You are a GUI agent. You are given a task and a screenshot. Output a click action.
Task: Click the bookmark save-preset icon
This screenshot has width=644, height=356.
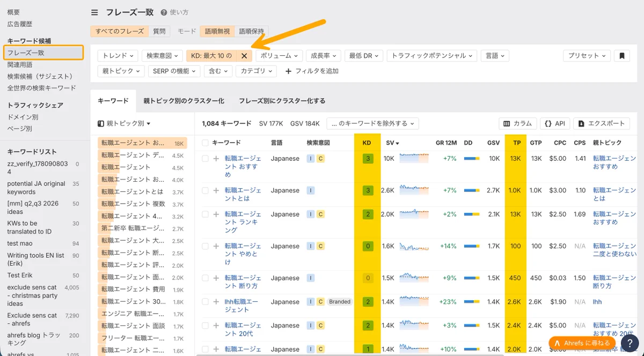point(621,56)
